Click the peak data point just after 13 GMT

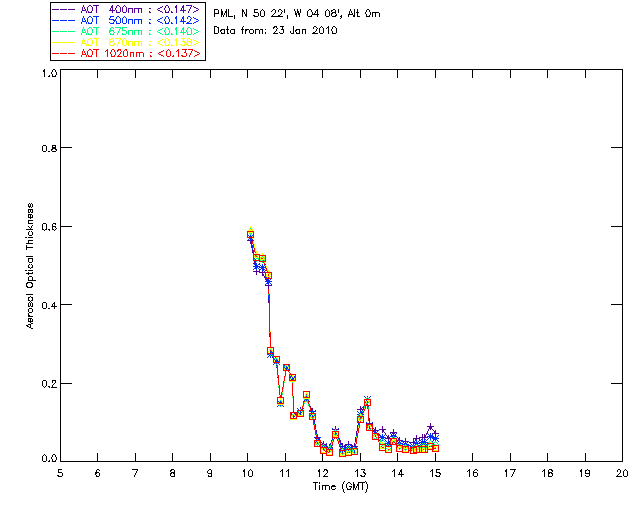click(367, 403)
